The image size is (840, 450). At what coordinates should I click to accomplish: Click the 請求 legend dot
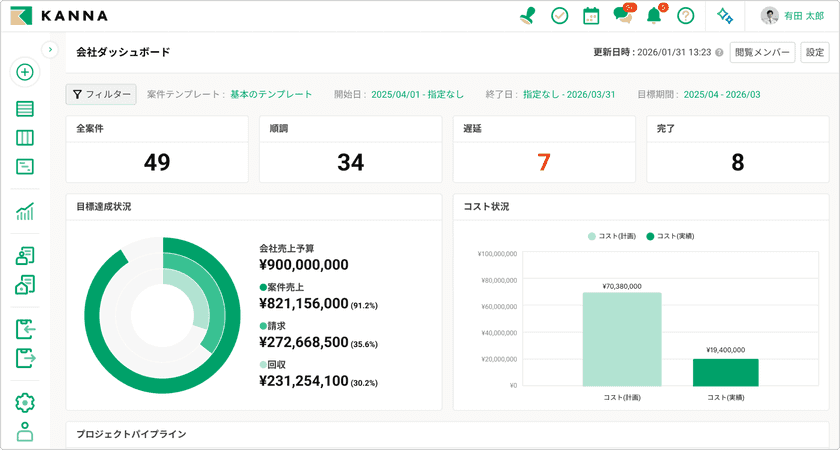tap(262, 326)
